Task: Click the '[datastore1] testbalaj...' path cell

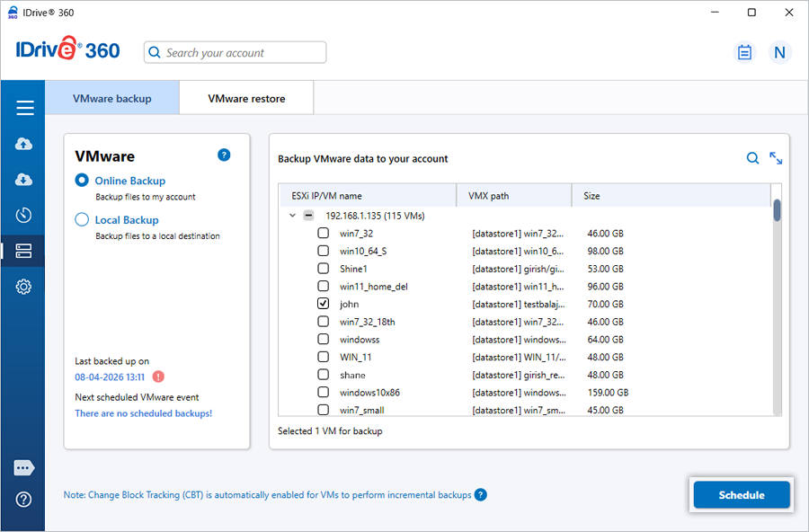Action: [519, 305]
